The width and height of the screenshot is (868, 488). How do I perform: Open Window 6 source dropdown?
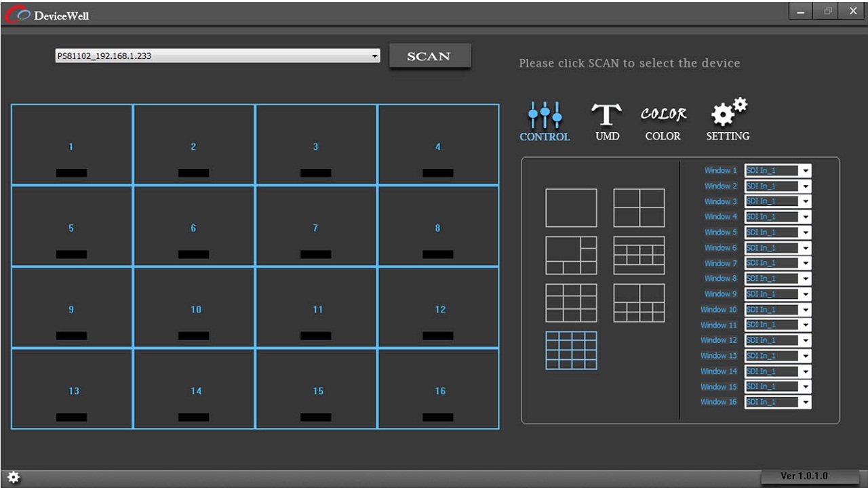pyautogui.click(x=778, y=248)
